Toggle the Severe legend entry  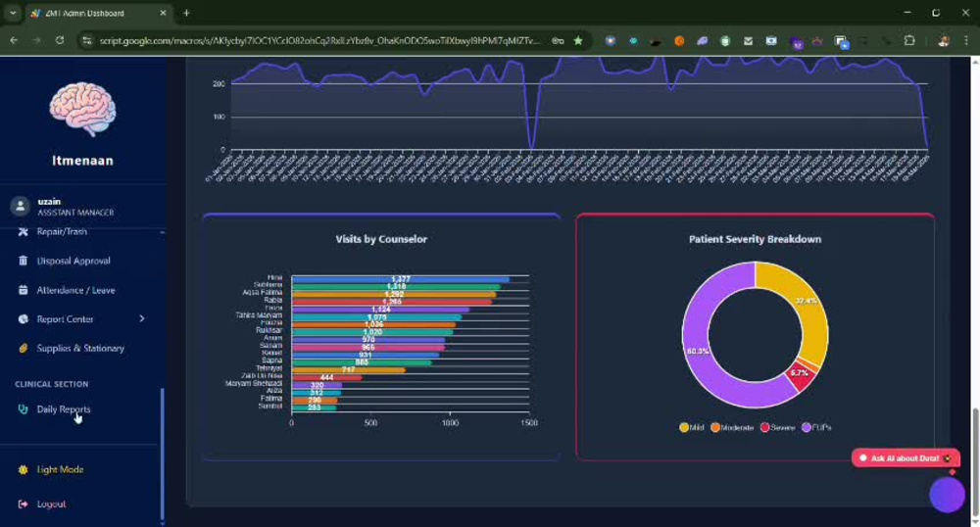(777, 428)
